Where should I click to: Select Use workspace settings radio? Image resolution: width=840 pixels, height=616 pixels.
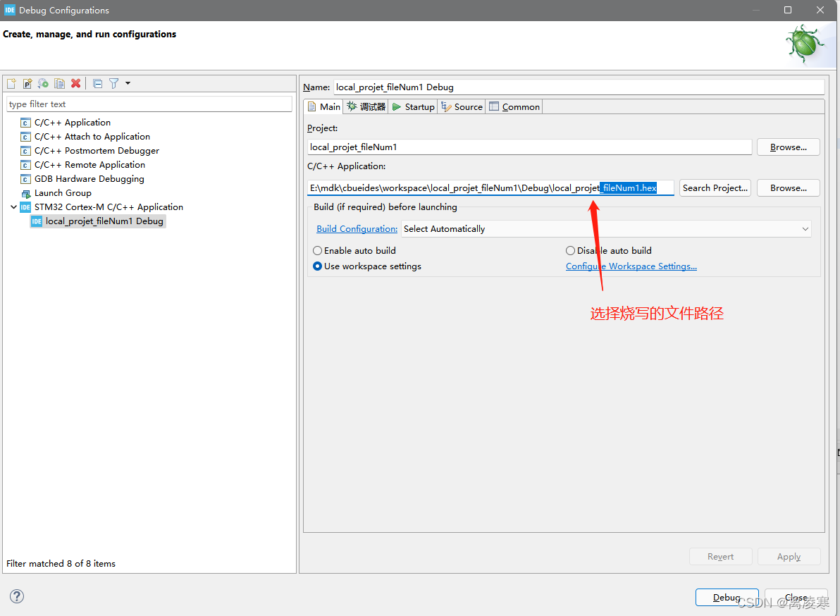[x=367, y=266]
